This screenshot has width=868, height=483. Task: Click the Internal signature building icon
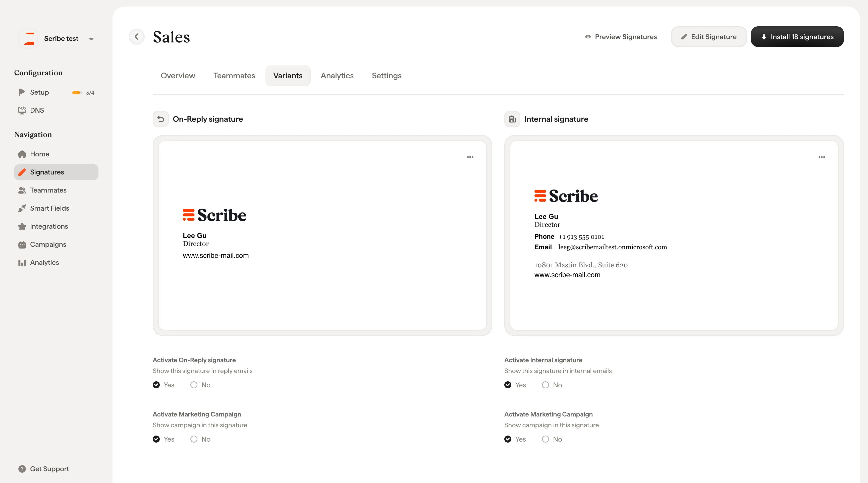click(512, 119)
